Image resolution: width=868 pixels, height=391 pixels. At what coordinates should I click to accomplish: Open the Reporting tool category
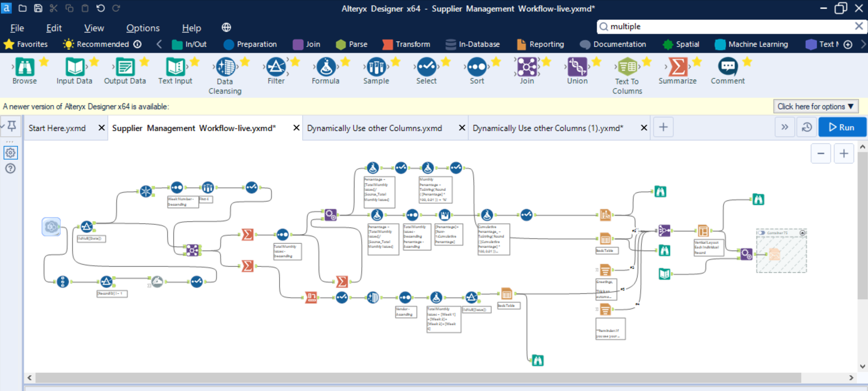point(541,44)
